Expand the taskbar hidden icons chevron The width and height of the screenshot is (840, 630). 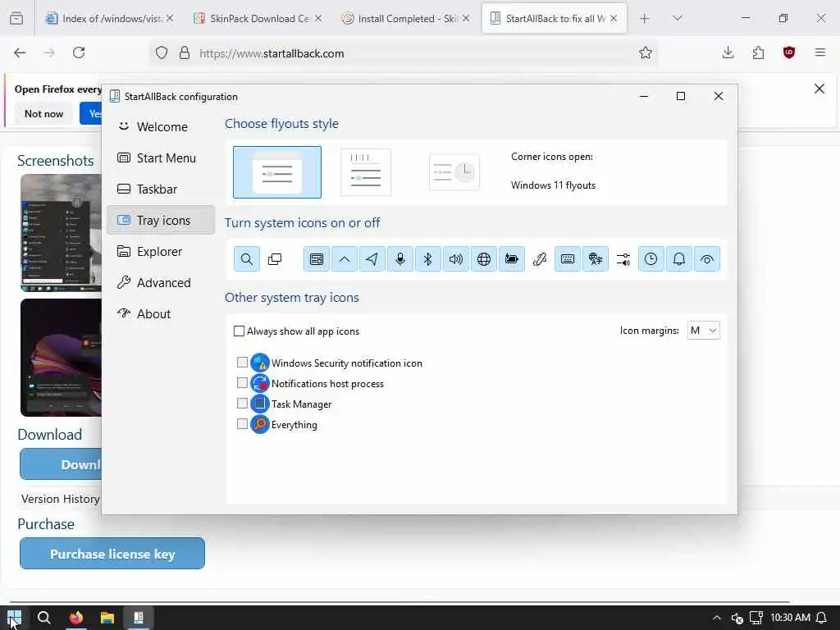(x=717, y=618)
